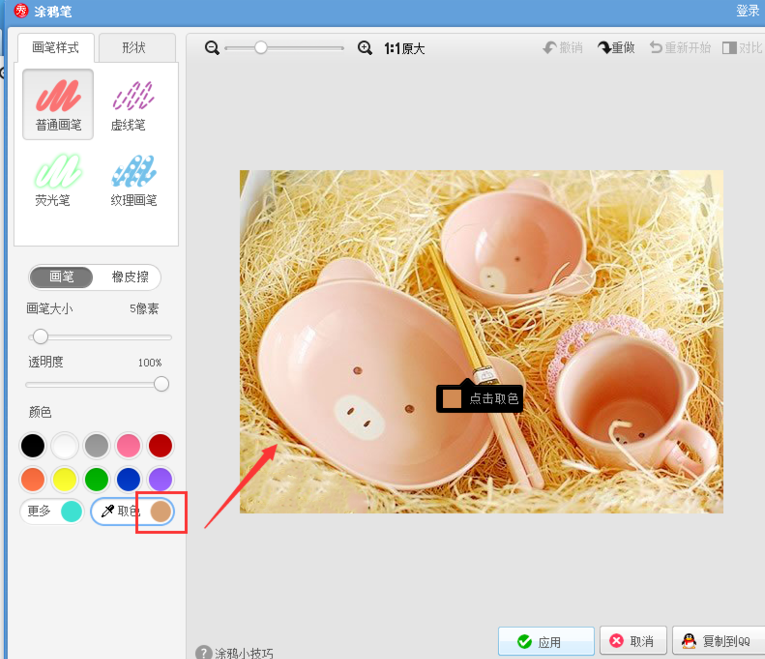Open the 画笔样式 tab
This screenshot has width=765, height=659.
point(55,47)
